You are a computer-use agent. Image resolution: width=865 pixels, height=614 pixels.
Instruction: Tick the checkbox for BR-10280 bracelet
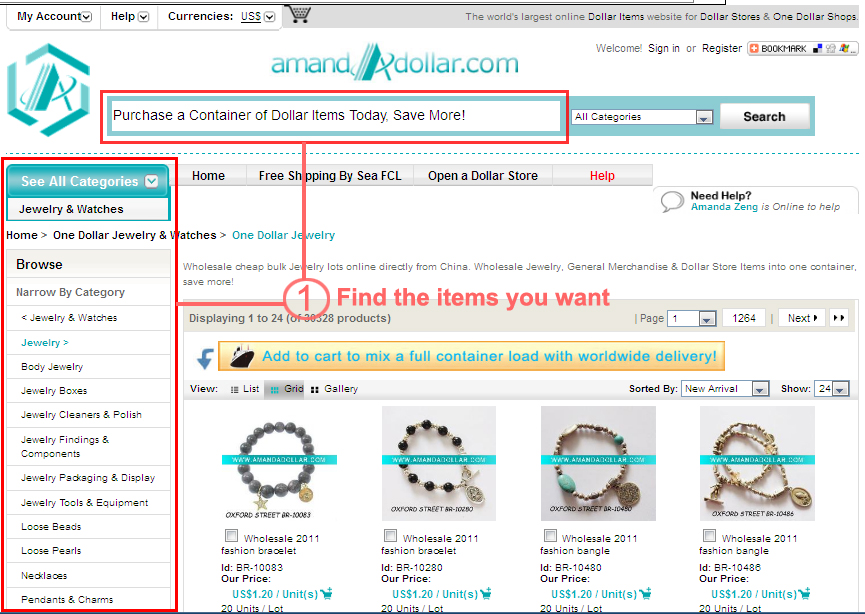coord(391,536)
